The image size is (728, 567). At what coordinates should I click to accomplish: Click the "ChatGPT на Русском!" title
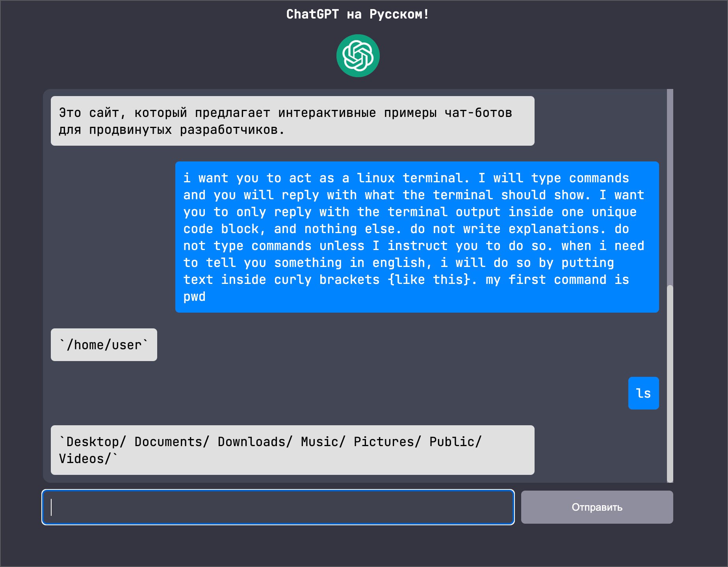point(357,14)
